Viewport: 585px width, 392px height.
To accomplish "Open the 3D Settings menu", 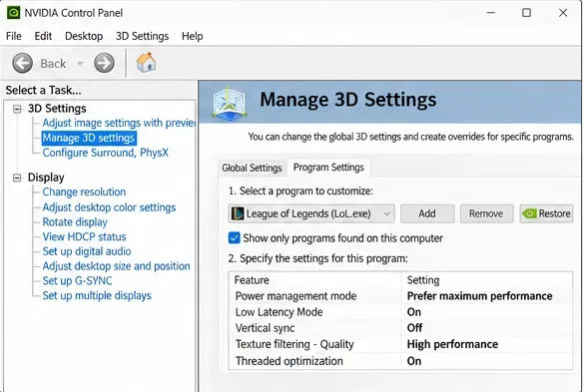I will pyautogui.click(x=142, y=36).
